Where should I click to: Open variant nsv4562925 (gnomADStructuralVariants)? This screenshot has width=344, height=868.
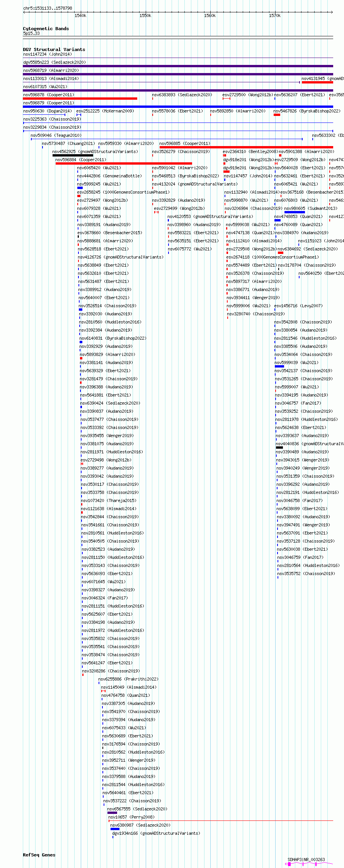[x=95, y=151]
